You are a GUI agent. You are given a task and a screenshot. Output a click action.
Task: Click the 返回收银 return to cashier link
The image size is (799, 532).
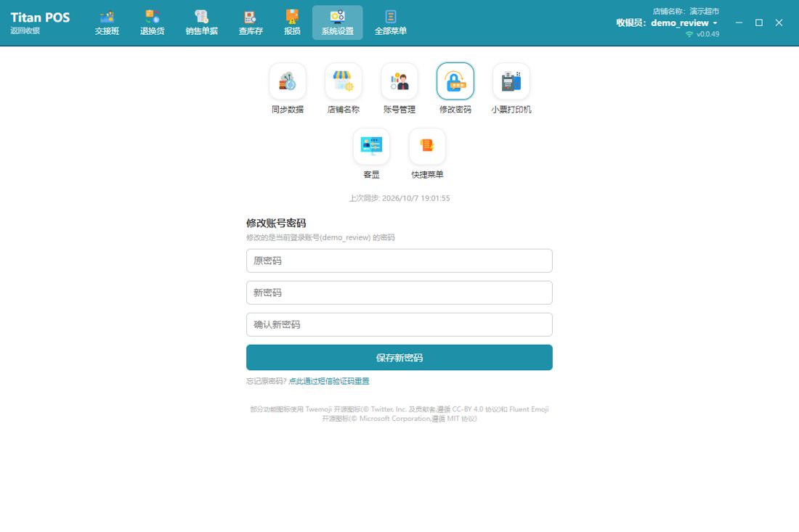pos(25,30)
